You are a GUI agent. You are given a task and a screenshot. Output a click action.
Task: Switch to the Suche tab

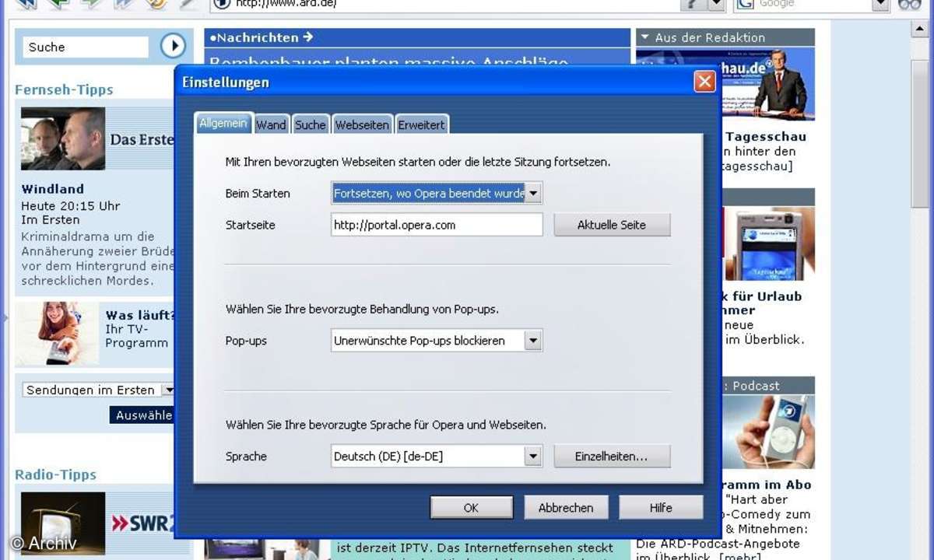coord(311,124)
